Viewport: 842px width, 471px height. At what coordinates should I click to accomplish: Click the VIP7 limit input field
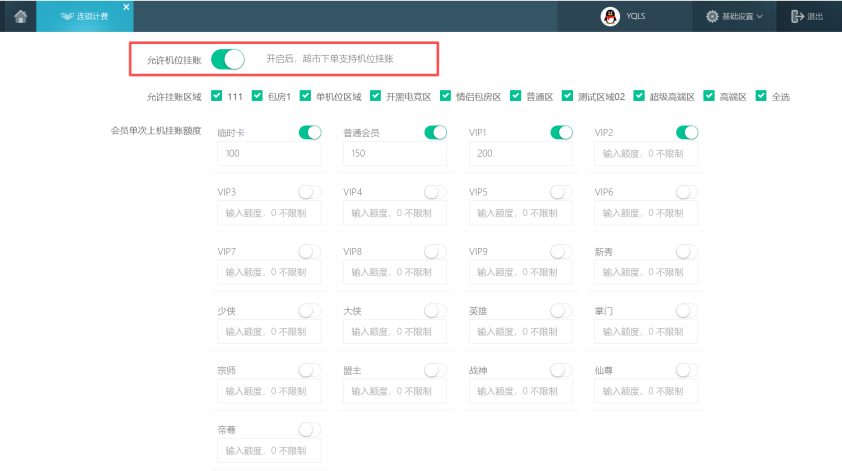[269, 272]
